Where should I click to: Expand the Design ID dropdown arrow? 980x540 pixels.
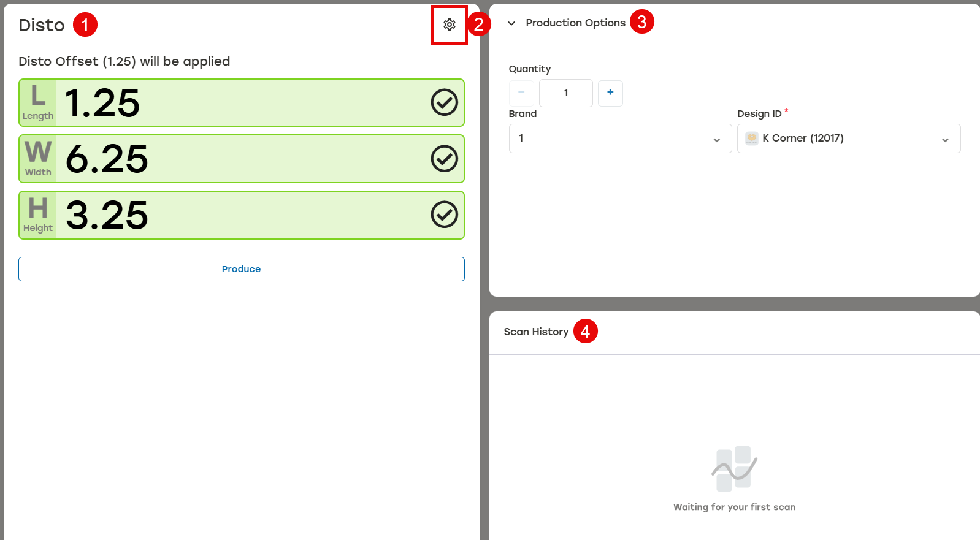point(945,140)
